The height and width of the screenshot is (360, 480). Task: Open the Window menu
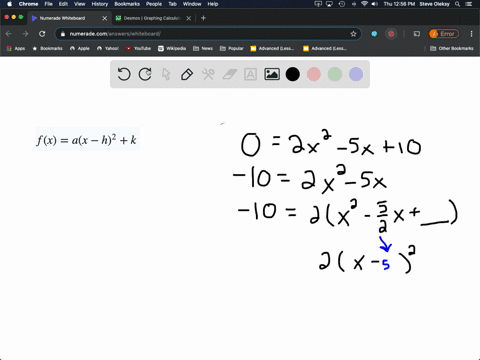click(x=192, y=4)
